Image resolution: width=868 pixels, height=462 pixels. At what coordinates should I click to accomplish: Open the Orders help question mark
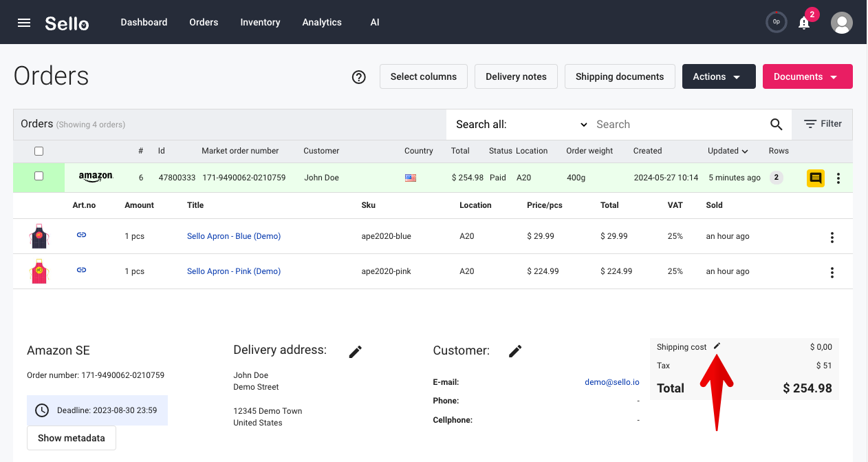pyautogui.click(x=358, y=77)
